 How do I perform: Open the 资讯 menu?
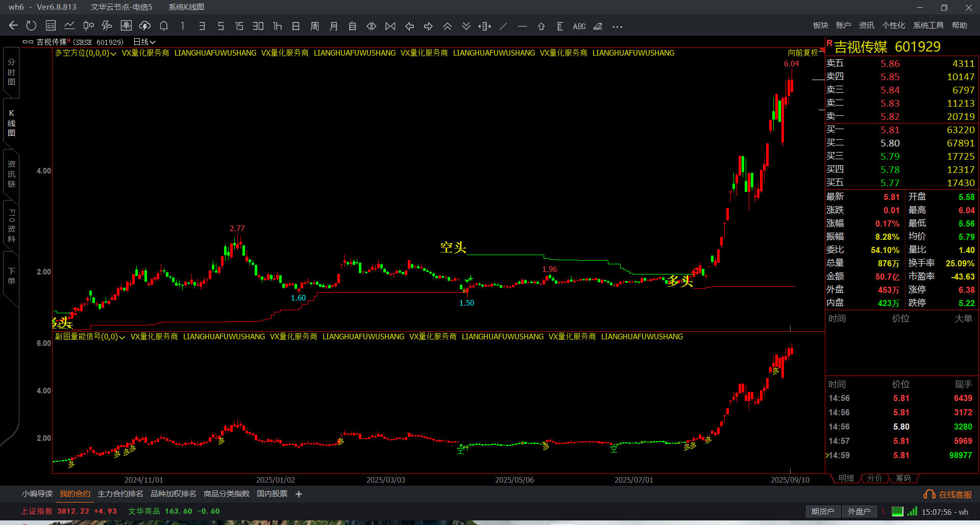(866, 26)
